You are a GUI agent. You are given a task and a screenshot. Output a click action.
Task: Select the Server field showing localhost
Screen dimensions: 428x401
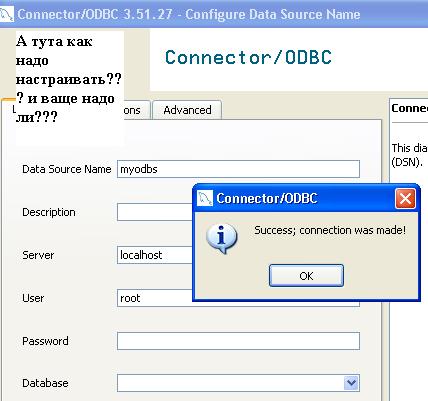[x=155, y=255]
